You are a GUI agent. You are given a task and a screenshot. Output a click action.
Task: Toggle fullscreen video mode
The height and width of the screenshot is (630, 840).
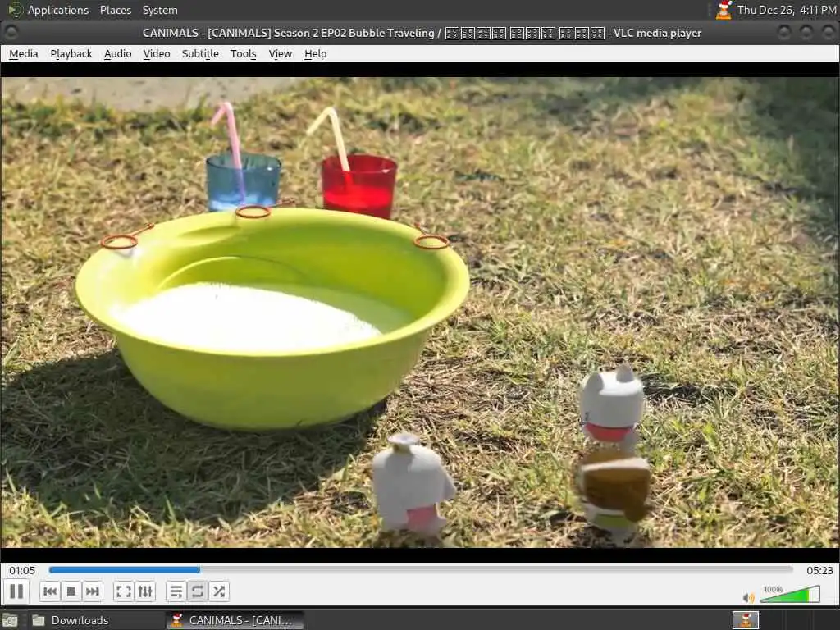(x=124, y=591)
